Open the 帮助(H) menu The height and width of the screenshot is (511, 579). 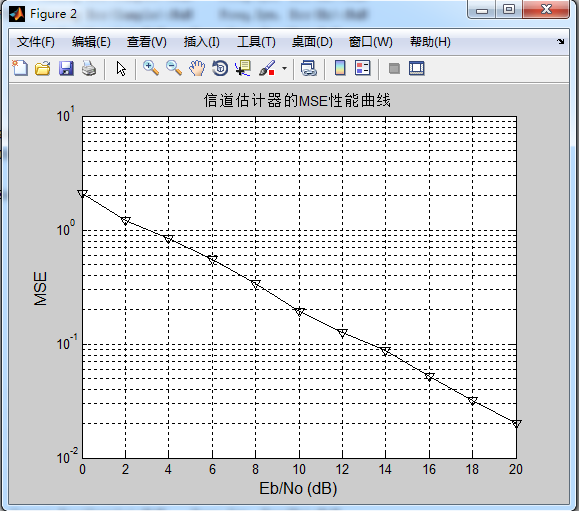pos(430,42)
